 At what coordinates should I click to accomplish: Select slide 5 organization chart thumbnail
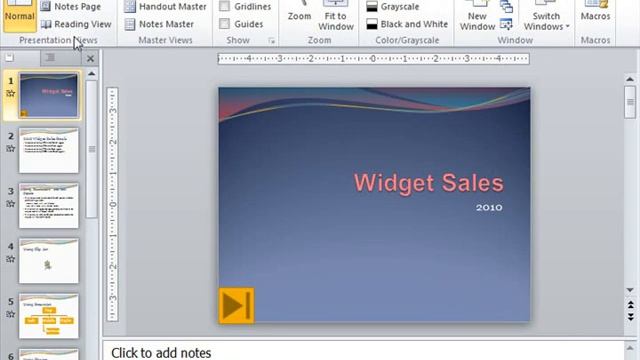49,316
